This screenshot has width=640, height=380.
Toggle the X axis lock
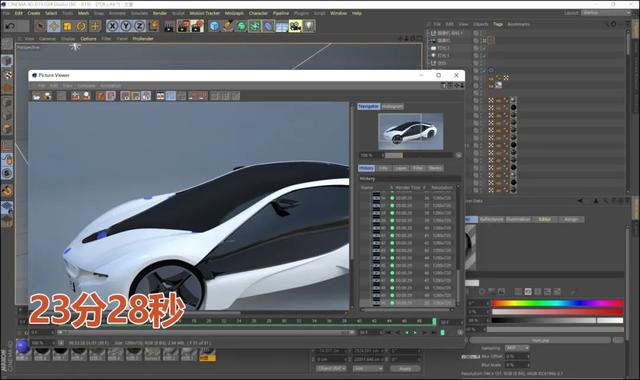(x=112, y=26)
